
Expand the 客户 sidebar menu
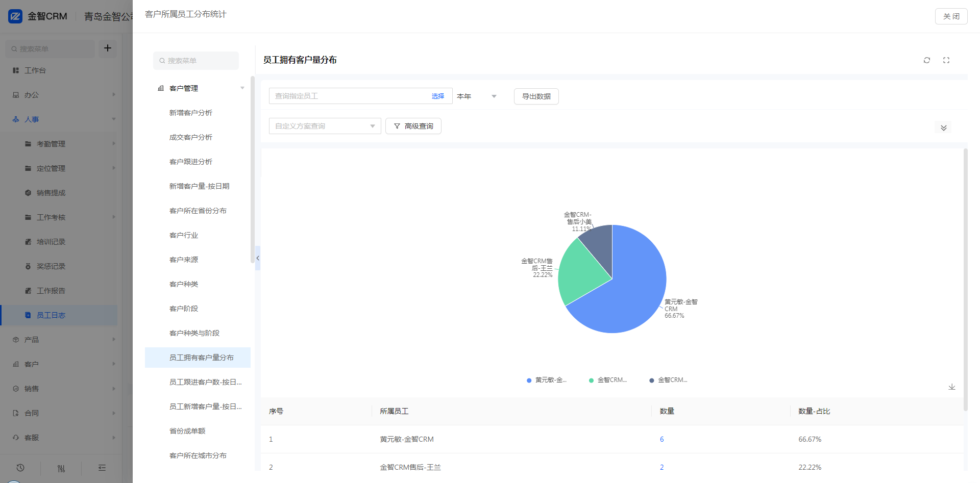point(61,364)
